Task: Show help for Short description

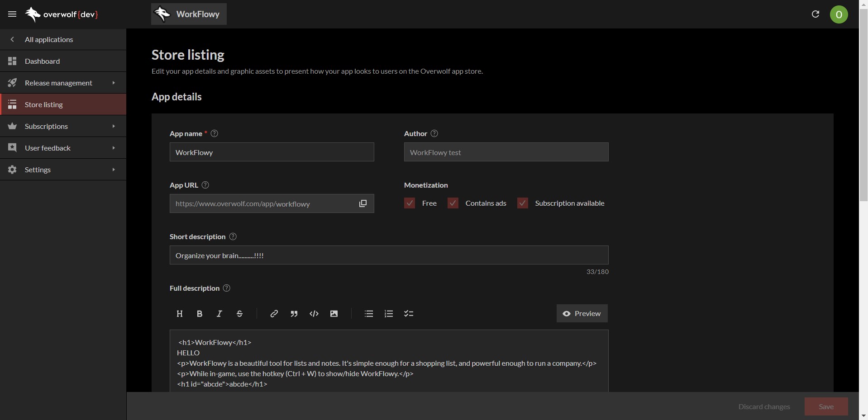Action: tap(233, 236)
